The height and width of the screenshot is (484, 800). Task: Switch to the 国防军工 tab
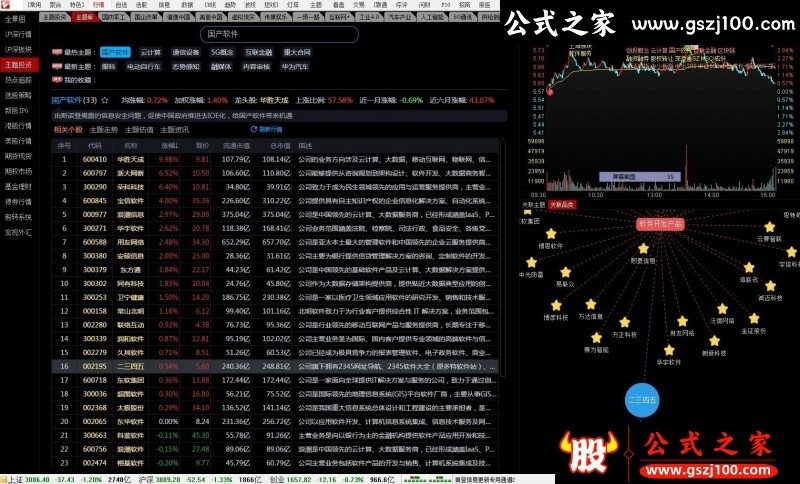(x=113, y=17)
